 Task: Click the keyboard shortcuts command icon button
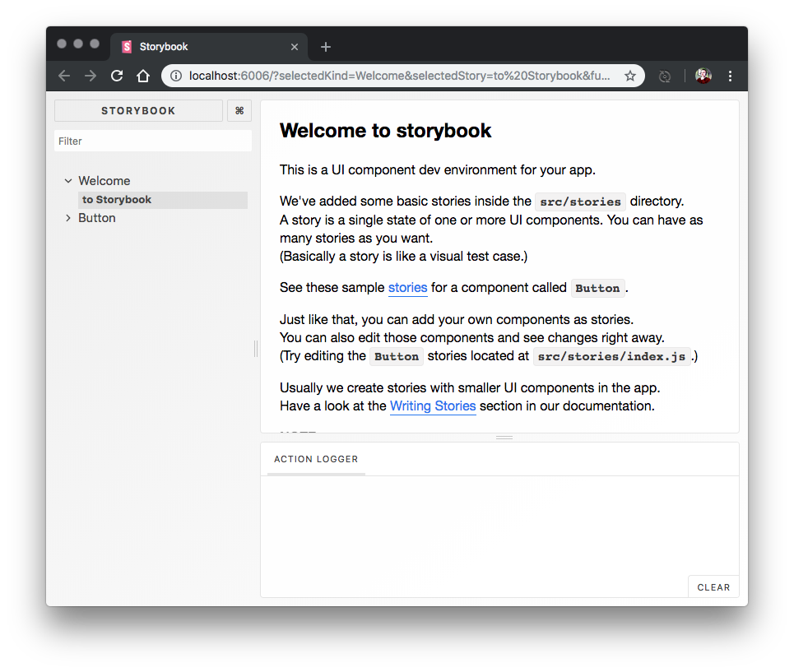coord(239,111)
